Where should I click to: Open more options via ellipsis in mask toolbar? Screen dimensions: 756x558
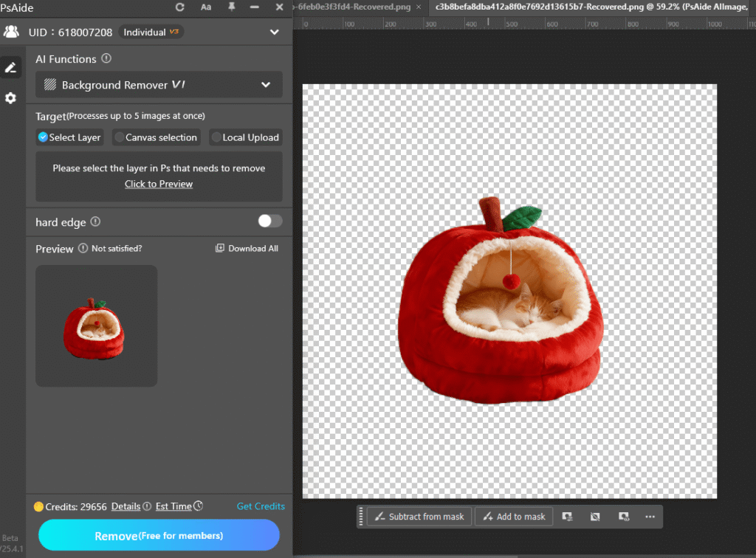pyautogui.click(x=650, y=517)
